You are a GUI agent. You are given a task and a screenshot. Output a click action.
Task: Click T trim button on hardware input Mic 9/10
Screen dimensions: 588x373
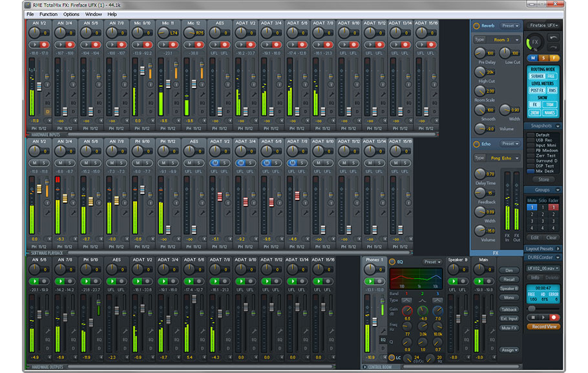click(x=151, y=85)
